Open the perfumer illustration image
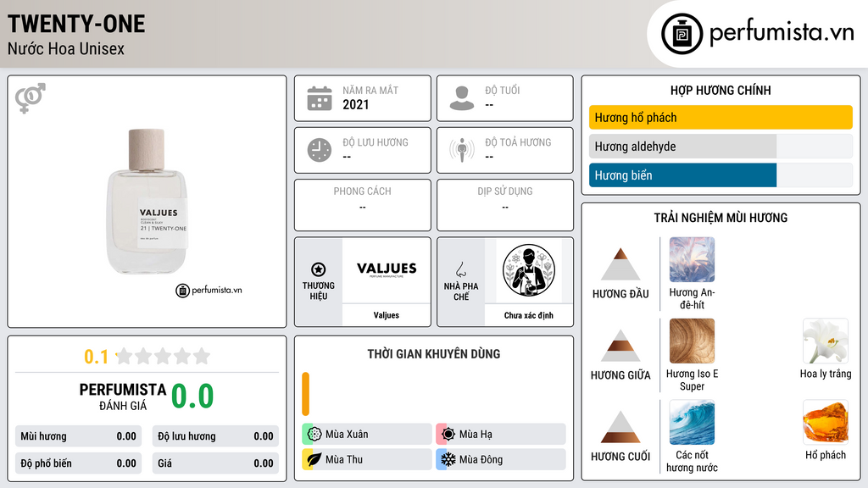Viewport: 868px width, 488px height. pyautogui.click(x=529, y=270)
